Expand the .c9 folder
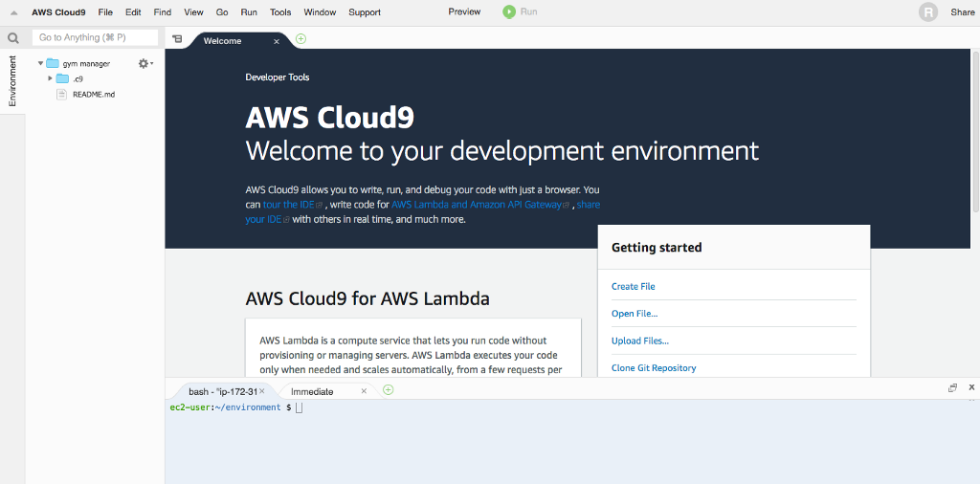The image size is (980, 484). tap(51, 78)
